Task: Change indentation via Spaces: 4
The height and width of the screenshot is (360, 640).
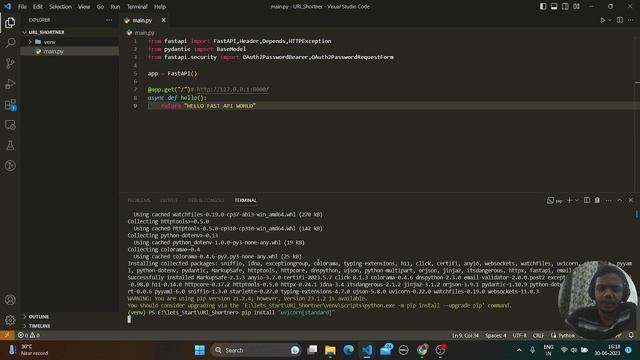Action: click(496, 335)
